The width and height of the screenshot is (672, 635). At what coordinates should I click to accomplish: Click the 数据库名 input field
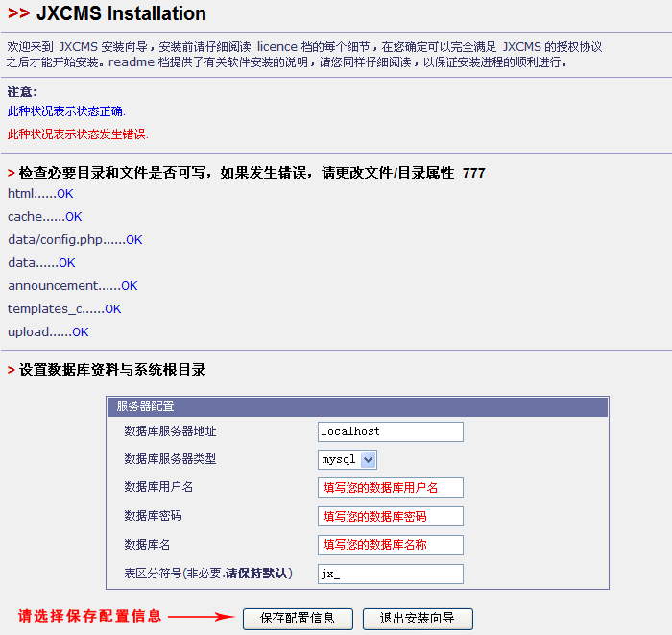(391, 545)
